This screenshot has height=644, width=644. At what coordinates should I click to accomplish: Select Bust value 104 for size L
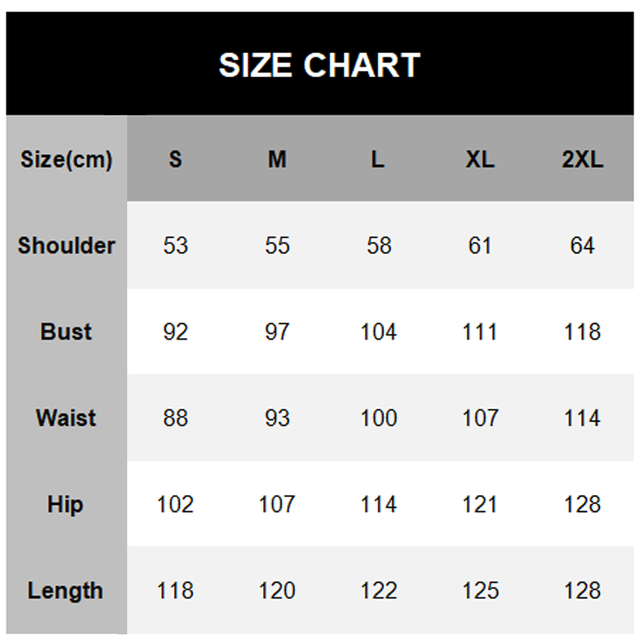pos(378,332)
